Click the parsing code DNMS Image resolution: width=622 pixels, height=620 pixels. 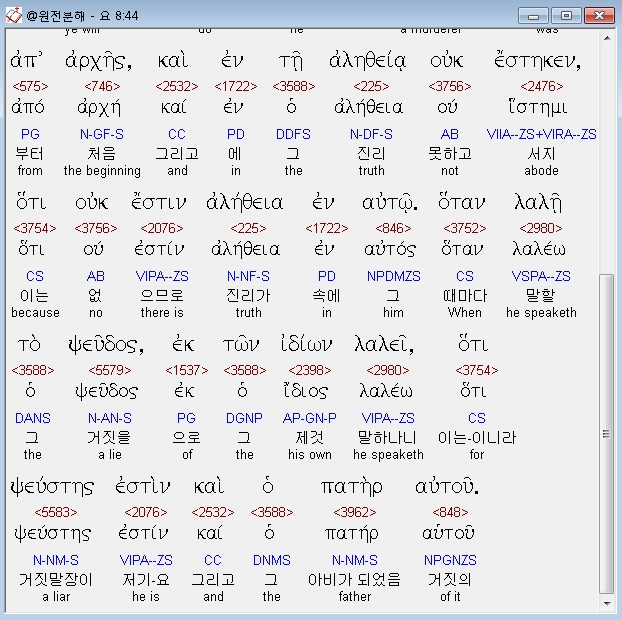[x=272, y=560]
